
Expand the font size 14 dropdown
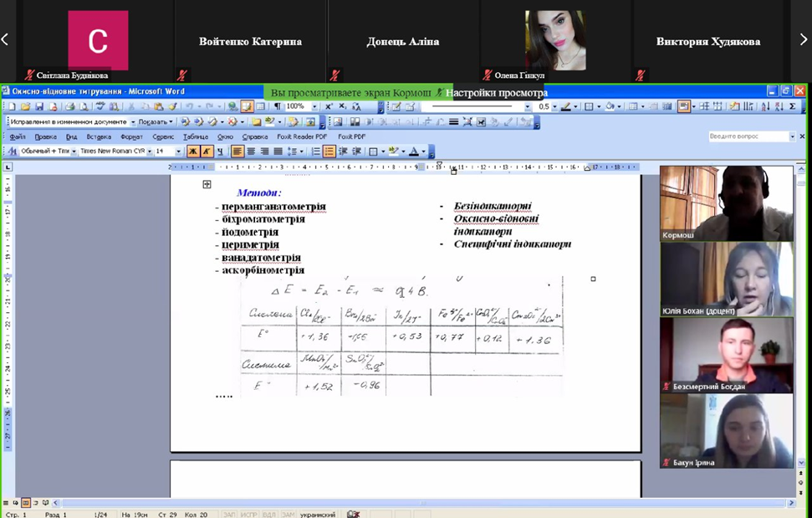coord(179,151)
